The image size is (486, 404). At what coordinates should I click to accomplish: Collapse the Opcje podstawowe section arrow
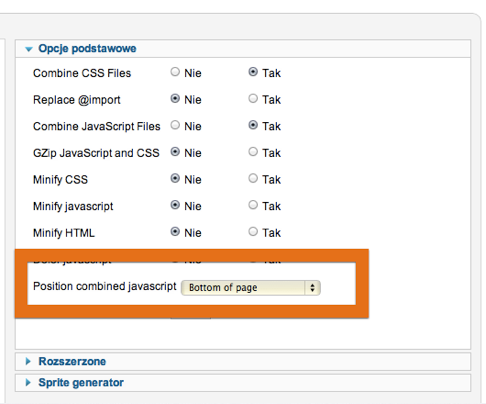(29, 49)
